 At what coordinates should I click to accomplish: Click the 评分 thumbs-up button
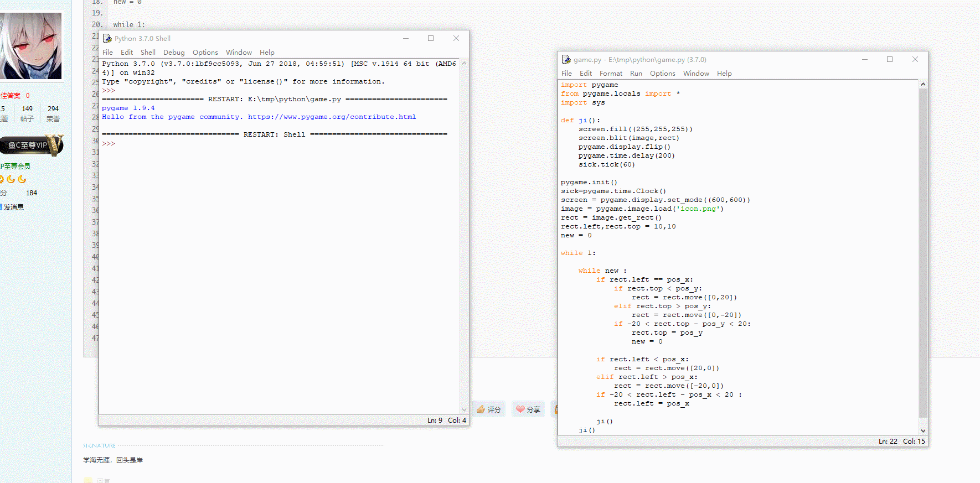tap(488, 409)
